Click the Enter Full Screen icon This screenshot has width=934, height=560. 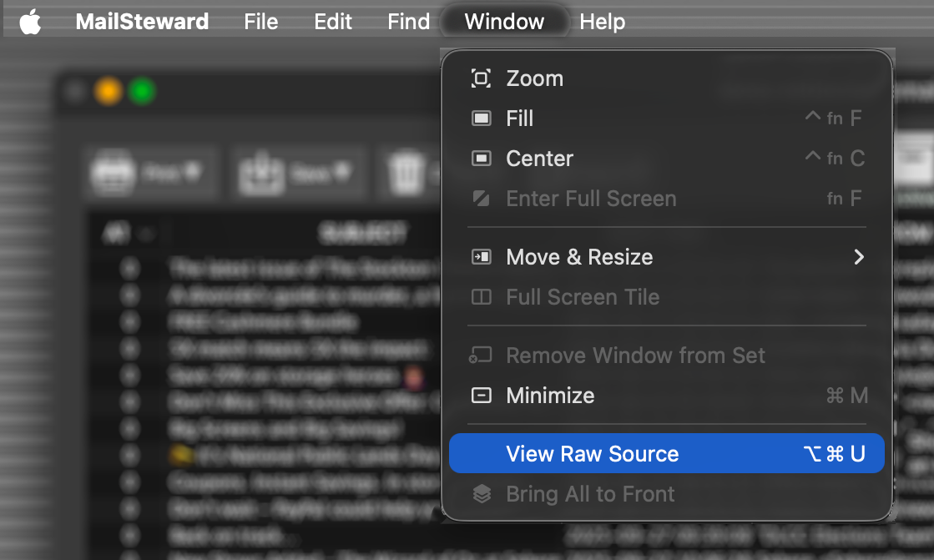pyautogui.click(x=480, y=199)
